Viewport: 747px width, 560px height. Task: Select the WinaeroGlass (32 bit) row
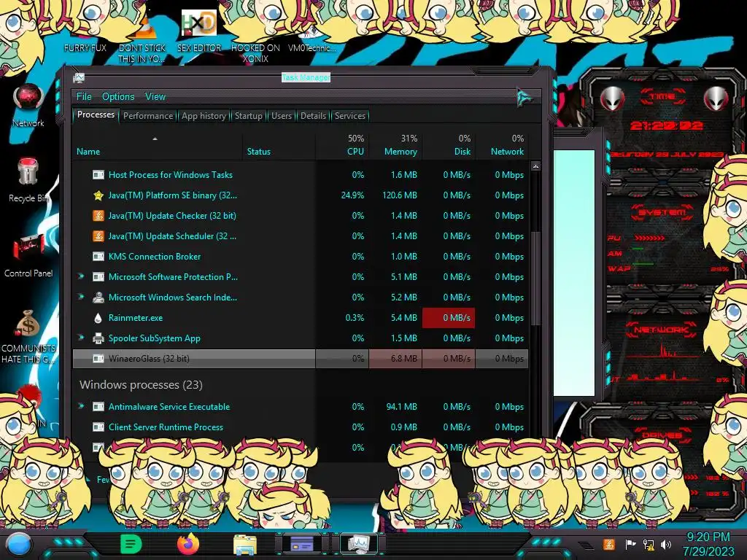pos(300,359)
